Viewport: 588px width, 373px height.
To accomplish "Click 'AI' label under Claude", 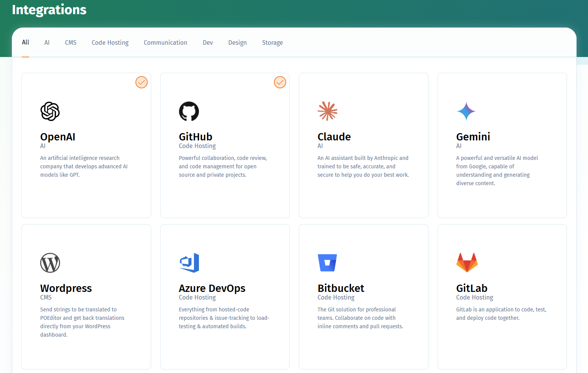I will (320, 146).
